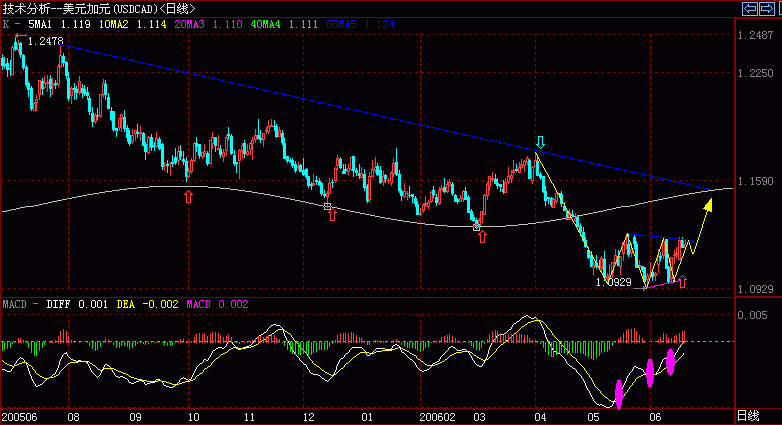Click the 10 month axis label
The height and width of the screenshot is (425, 782).
click(x=194, y=417)
